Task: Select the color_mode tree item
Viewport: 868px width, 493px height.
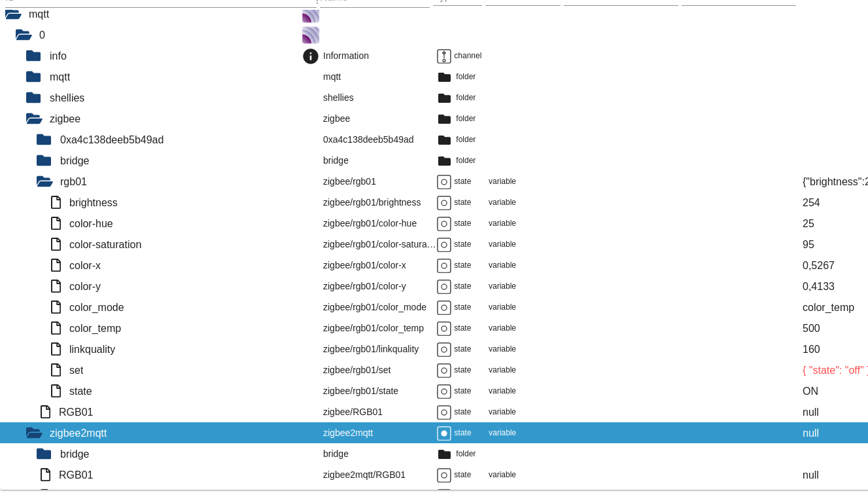Action: tap(97, 307)
